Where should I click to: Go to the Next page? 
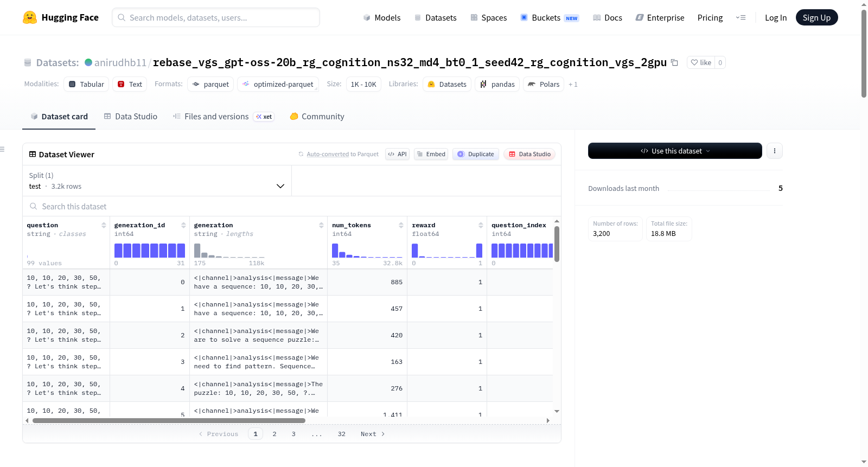(x=373, y=434)
